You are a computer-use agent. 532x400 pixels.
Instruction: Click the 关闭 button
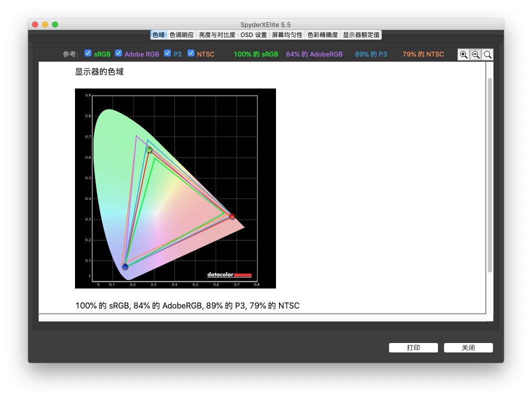pos(468,348)
